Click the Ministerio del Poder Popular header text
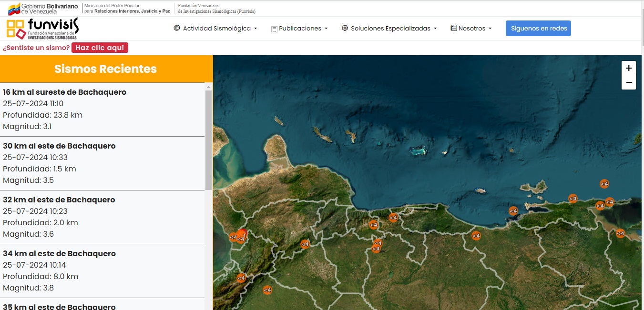Image resolution: width=644 pixels, height=310 pixels. coord(127,8)
